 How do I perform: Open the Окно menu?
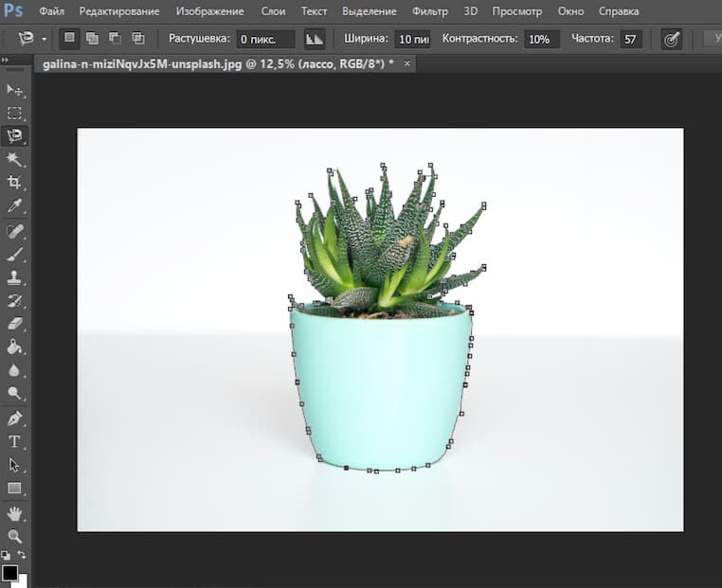570,11
